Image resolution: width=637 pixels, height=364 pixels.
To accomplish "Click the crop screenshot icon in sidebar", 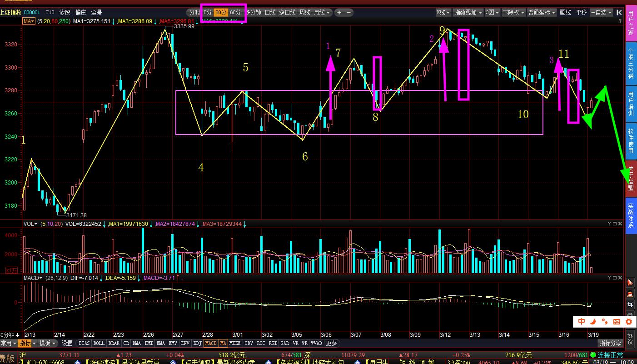I will (x=630, y=304).
